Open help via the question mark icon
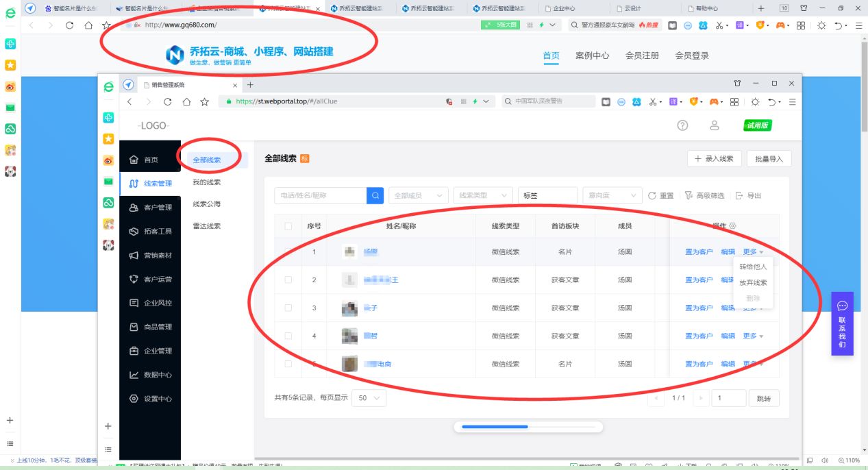The width and height of the screenshot is (868, 470). [x=682, y=125]
